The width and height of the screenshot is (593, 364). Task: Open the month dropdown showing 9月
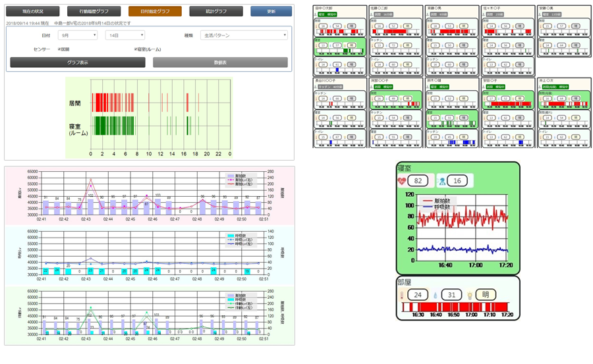pyautogui.click(x=78, y=35)
